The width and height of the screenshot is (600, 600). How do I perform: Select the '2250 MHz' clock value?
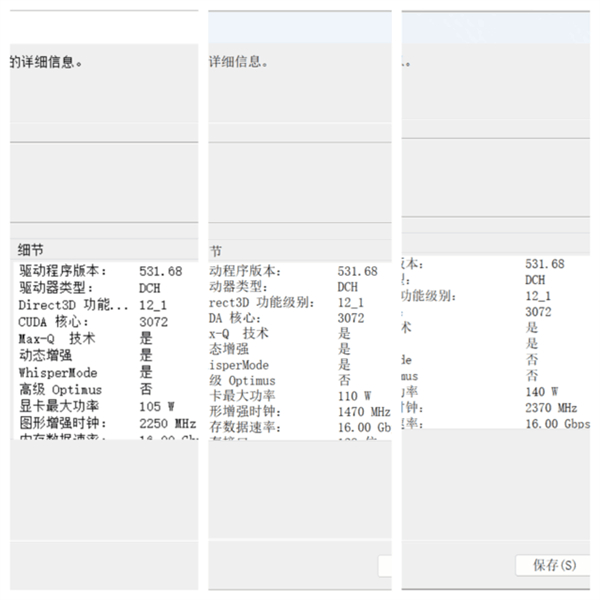(168, 424)
